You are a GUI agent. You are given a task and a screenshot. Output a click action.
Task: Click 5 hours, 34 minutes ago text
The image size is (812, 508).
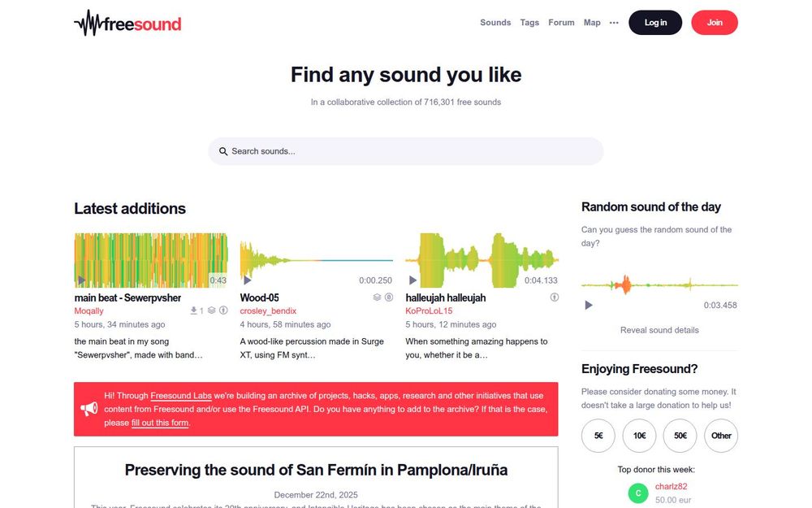tap(119, 324)
